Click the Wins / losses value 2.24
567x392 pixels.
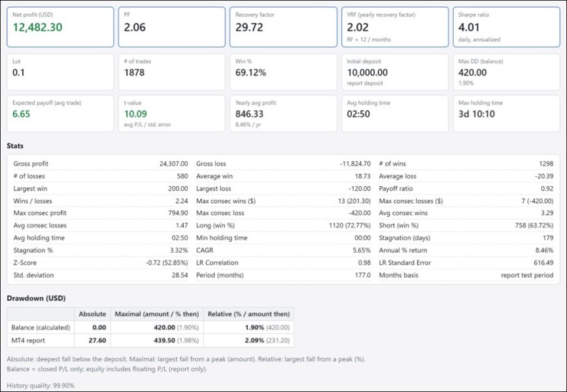[x=182, y=201]
